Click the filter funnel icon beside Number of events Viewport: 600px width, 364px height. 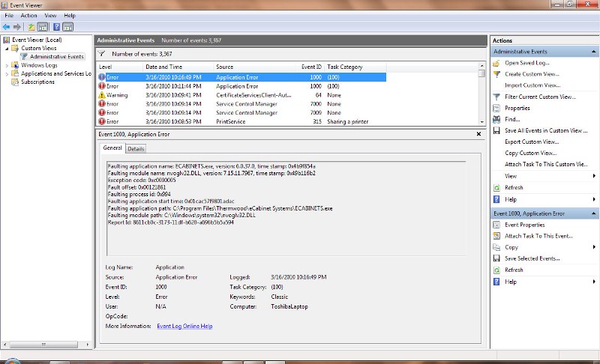tap(101, 54)
